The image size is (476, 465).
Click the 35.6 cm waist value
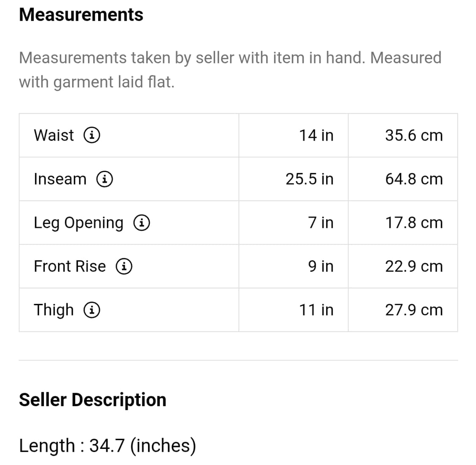(x=414, y=135)
